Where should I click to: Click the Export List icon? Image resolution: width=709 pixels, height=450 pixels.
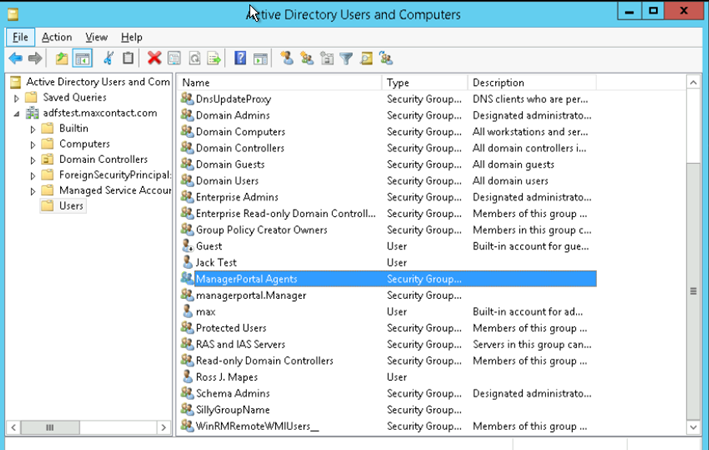click(214, 58)
